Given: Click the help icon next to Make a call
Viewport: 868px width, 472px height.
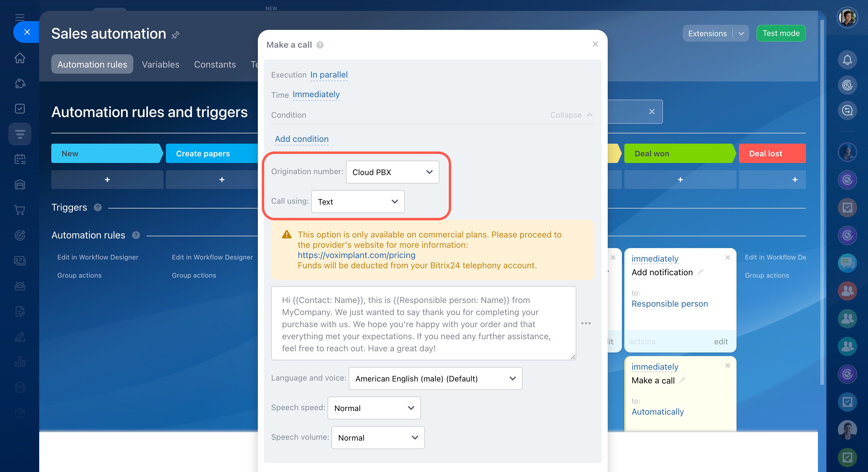Looking at the screenshot, I should coord(320,45).
